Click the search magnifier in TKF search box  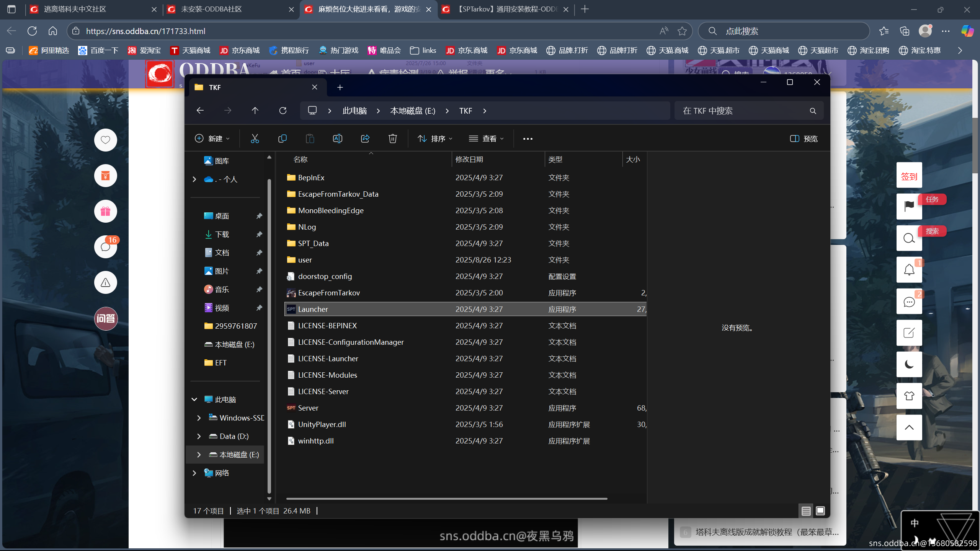click(x=813, y=111)
